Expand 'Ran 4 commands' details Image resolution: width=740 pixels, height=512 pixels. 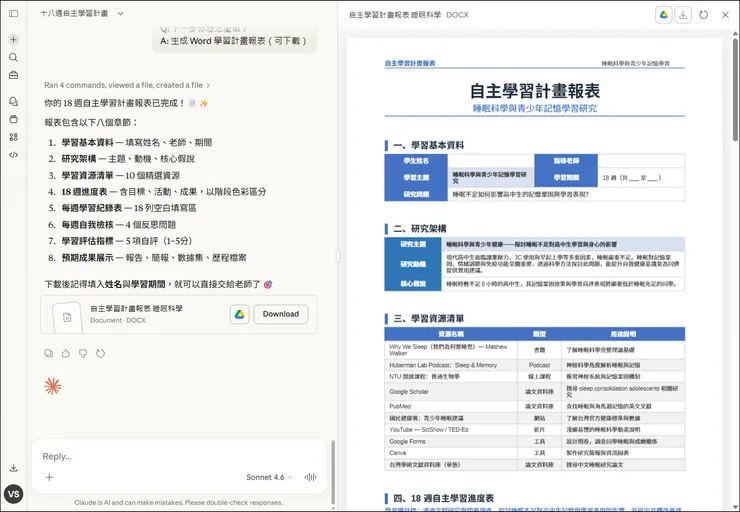point(127,85)
